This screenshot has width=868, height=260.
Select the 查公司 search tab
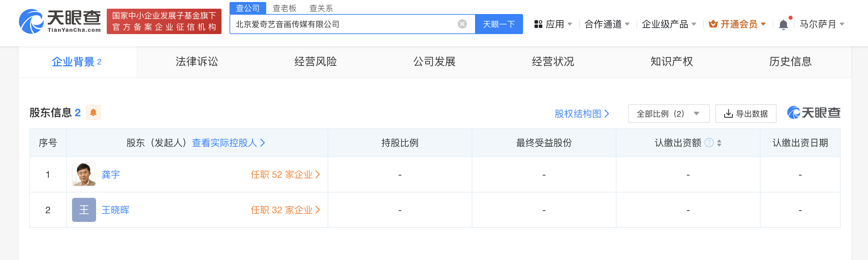coord(248,8)
